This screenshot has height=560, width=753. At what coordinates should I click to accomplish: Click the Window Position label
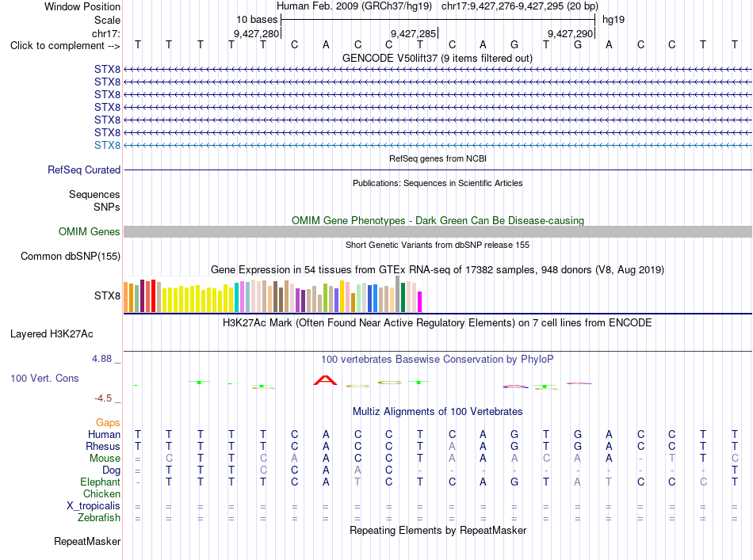tap(82, 6)
